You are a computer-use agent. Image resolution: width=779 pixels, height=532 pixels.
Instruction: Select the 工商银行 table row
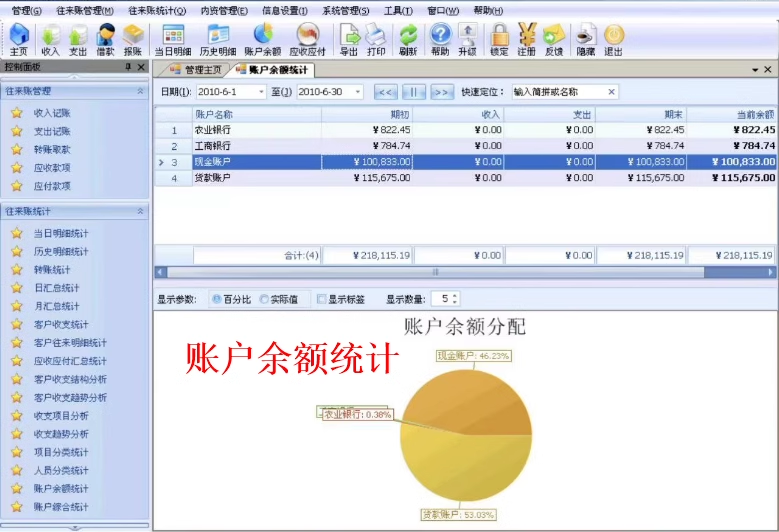tap(466, 146)
